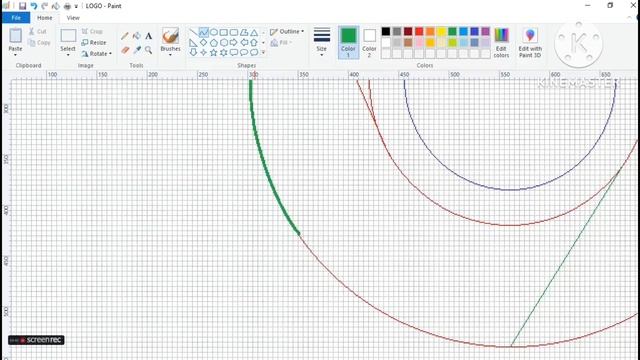Pick the Rectangle shape

coord(224,32)
